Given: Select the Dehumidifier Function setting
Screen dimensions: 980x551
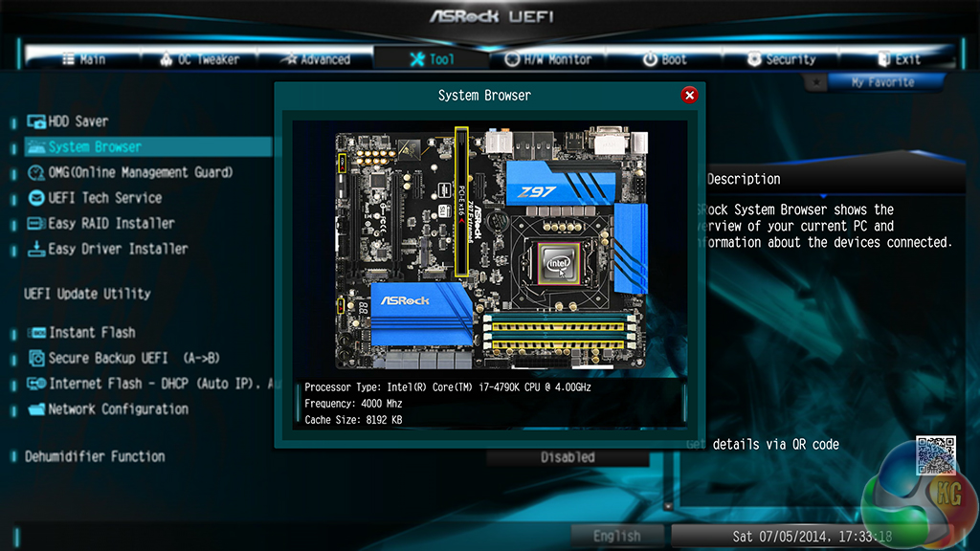Looking at the screenshot, I should point(95,456).
